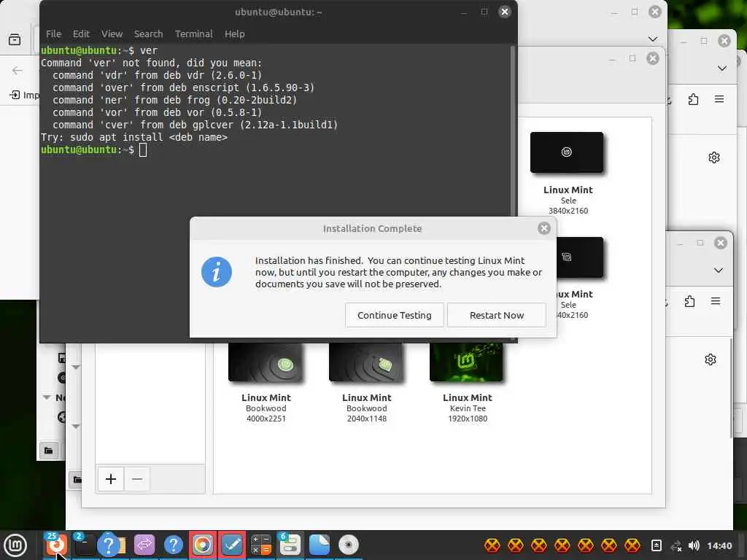Viewport: 747px width, 560px height.
Task: Open the installer taskbar icon with pen
Action: click(x=232, y=545)
